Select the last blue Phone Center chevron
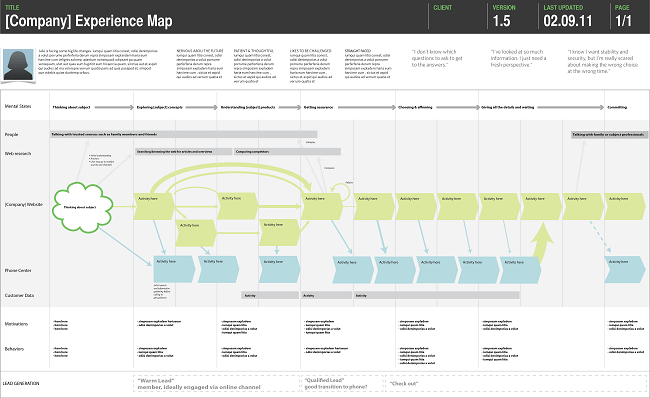 tap(624, 269)
